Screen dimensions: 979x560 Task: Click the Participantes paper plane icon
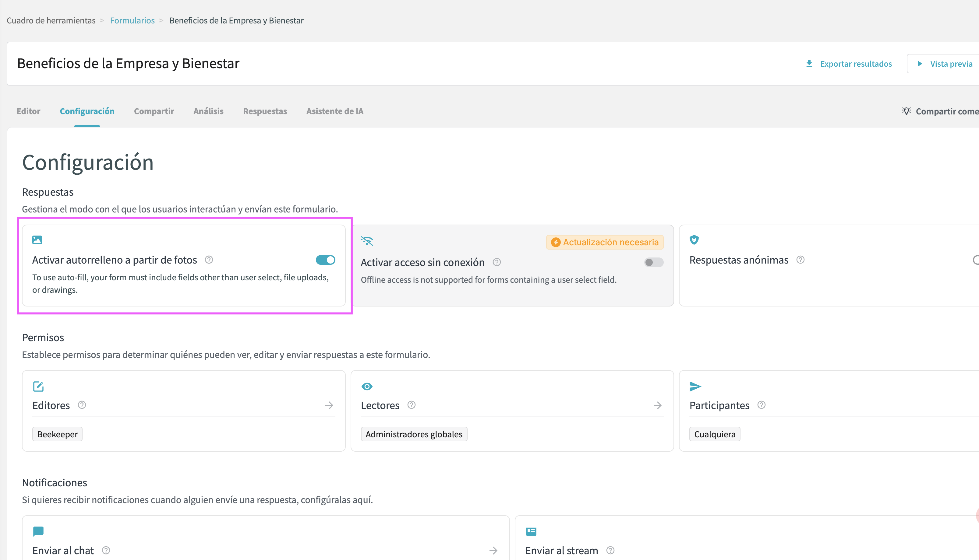[695, 386]
